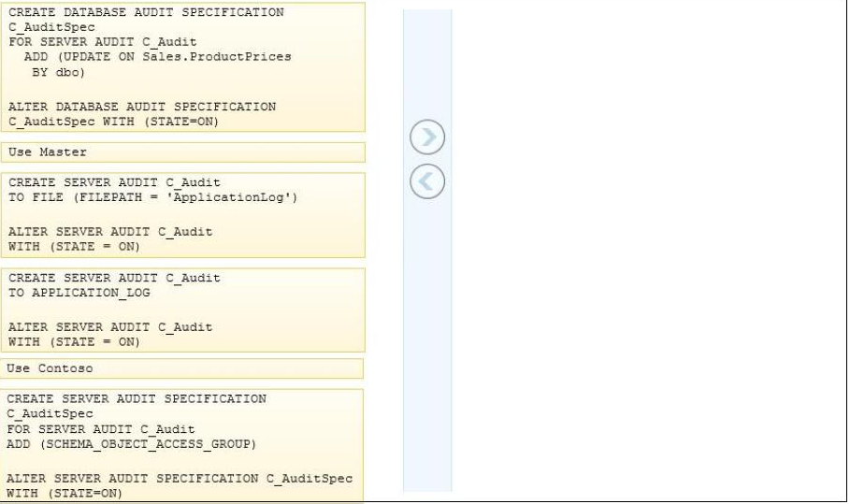Select the CREATE SERVER AUDIT SPECIFICATION block
The width and height of the screenshot is (850, 504).
pos(182,445)
